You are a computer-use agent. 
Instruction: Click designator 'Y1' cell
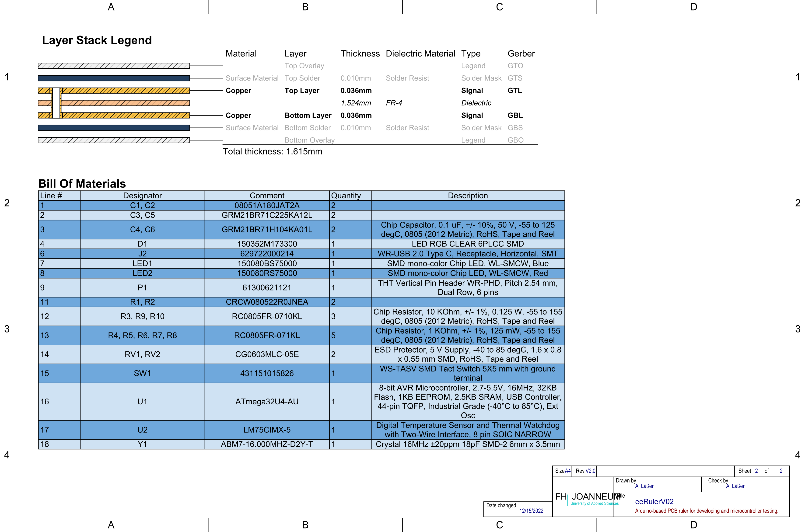click(x=143, y=444)
